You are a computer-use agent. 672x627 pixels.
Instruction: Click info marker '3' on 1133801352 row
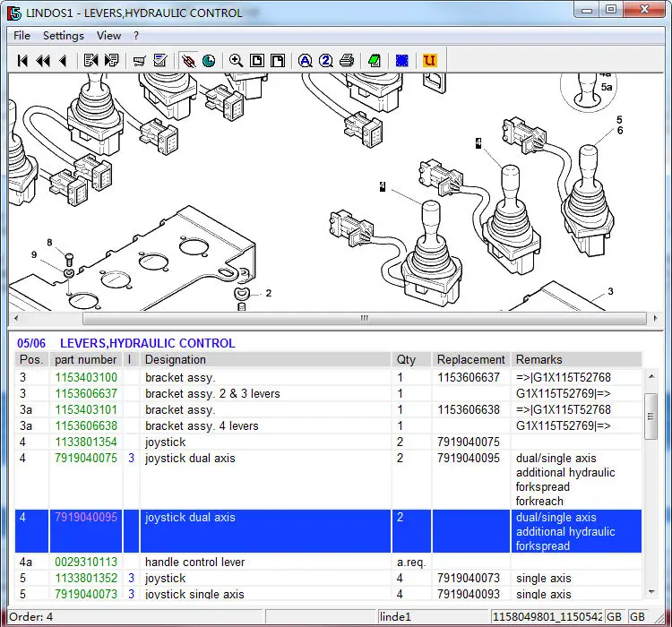pyautogui.click(x=131, y=578)
